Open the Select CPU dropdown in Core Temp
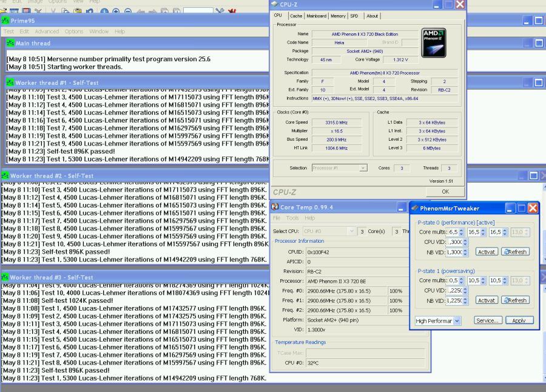 pyautogui.click(x=351, y=231)
